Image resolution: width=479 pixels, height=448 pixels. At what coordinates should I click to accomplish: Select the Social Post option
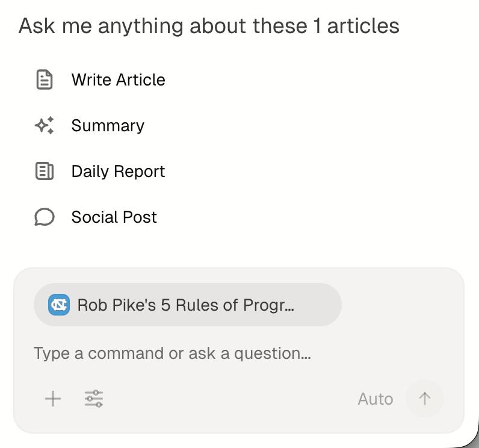tap(114, 217)
